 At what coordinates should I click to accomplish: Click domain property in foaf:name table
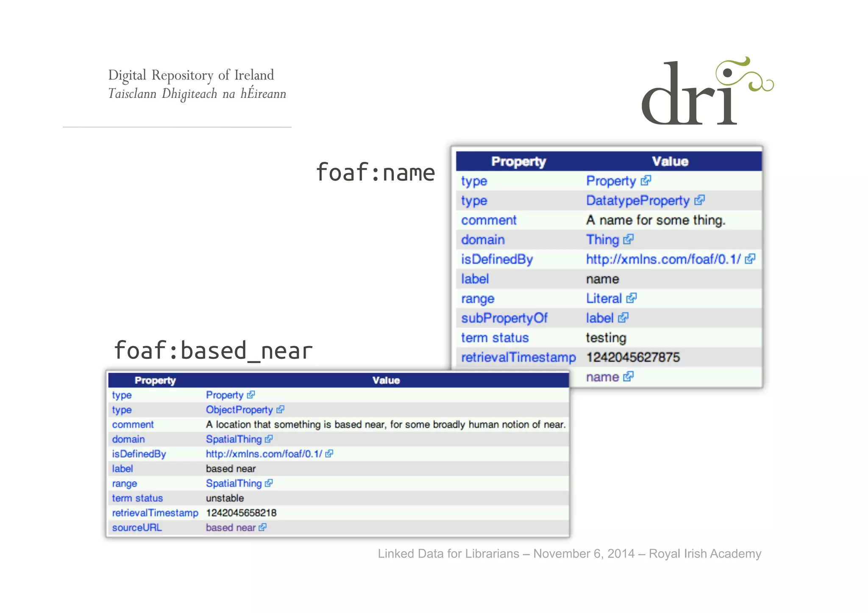pos(483,240)
